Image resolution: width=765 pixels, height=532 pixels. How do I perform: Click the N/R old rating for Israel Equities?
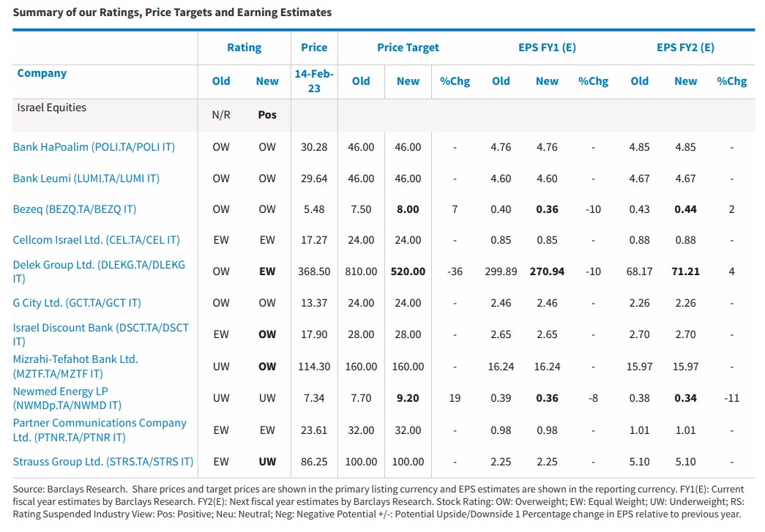[221, 115]
